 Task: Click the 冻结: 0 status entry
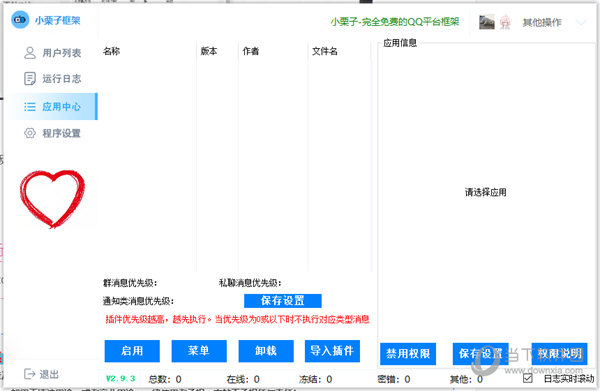coord(316,379)
